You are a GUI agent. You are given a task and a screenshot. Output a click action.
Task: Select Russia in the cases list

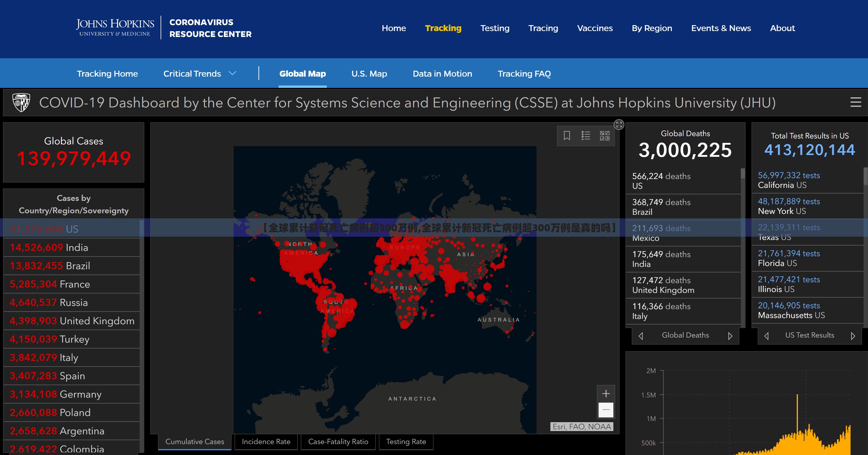click(x=72, y=302)
